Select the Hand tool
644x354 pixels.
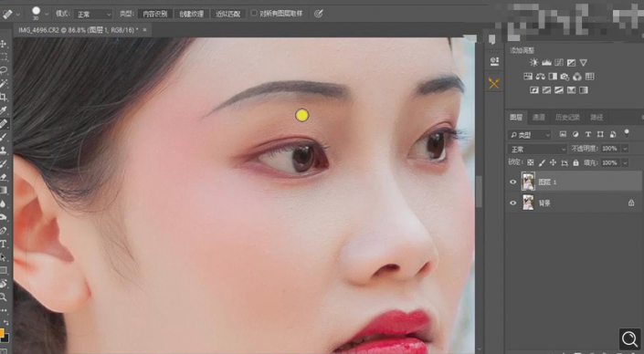(4, 284)
